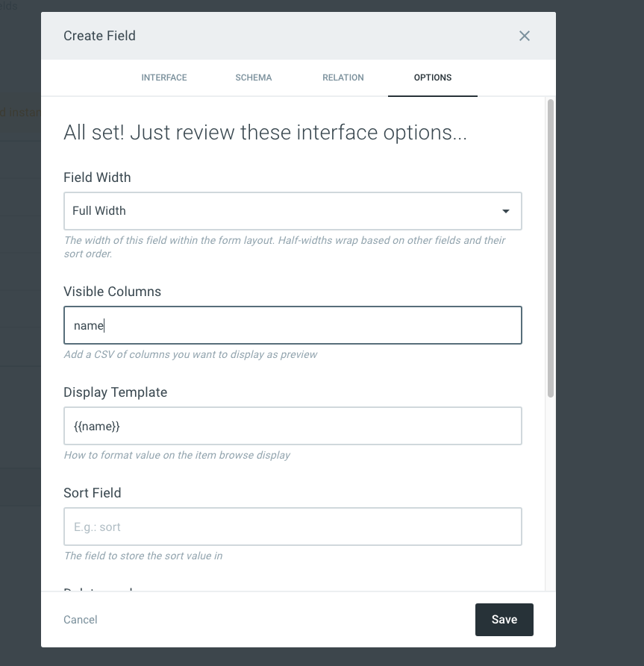The image size is (644, 666).
Task: Click the 'Visible Columns' label
Action: [x=112, y=292]
